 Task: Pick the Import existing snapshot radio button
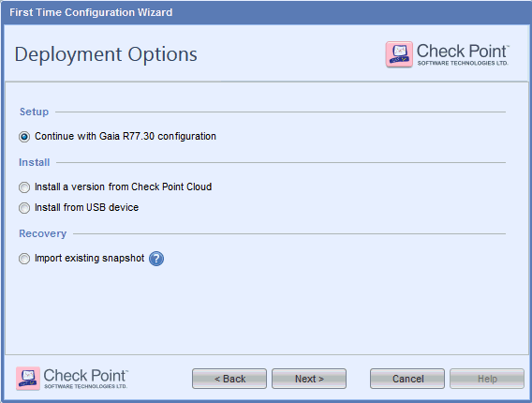pyautogui.click(x=24, y=259)
